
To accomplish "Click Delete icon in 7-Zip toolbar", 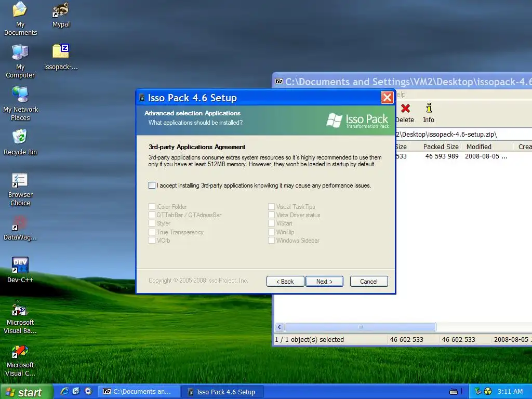I will click(x=405, y=113).
